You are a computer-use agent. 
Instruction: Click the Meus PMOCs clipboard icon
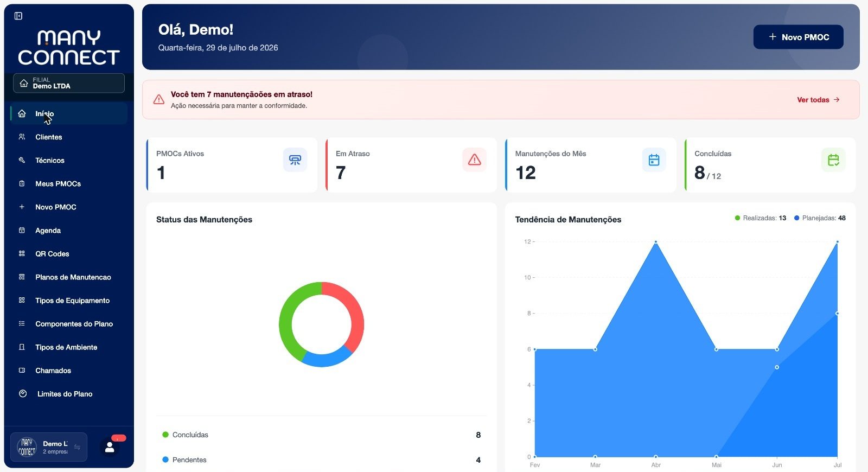pyautogui.click(x=22, y=183)
